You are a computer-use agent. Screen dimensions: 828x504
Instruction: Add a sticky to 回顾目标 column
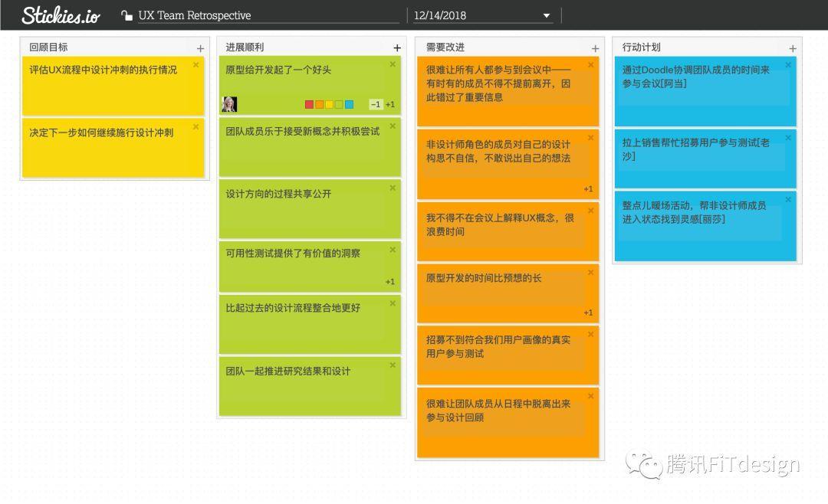click(200, 48)
